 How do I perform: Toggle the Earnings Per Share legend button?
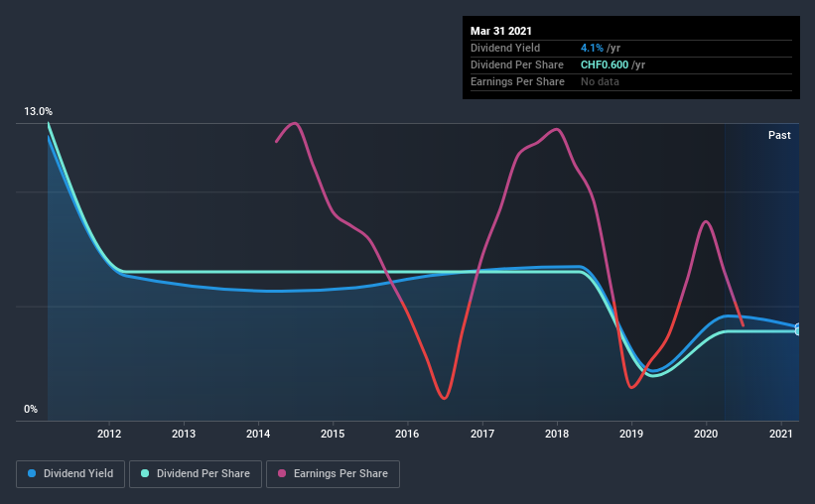(x=334, y=474)
